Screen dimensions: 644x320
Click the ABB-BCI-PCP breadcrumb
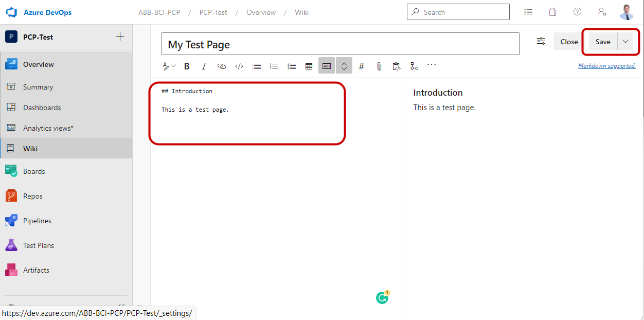coord(159,12)
